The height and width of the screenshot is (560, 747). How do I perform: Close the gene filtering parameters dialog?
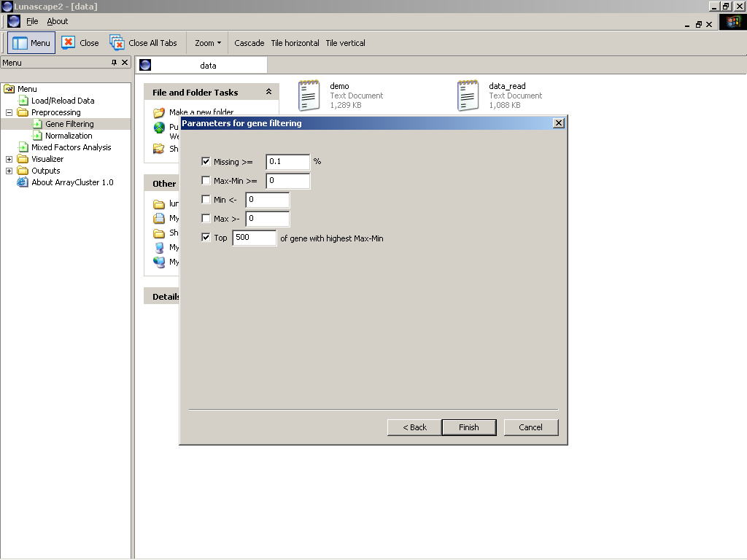559,122
